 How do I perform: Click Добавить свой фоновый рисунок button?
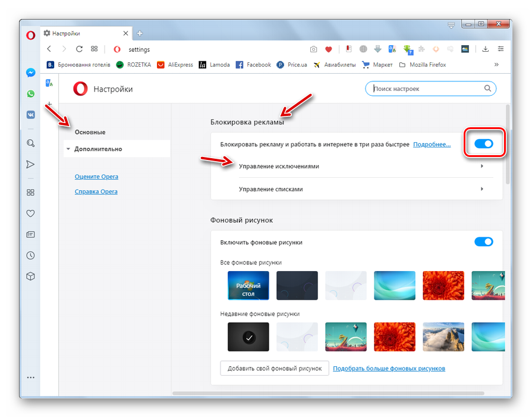pyautogui.click(x=275, y=368)
